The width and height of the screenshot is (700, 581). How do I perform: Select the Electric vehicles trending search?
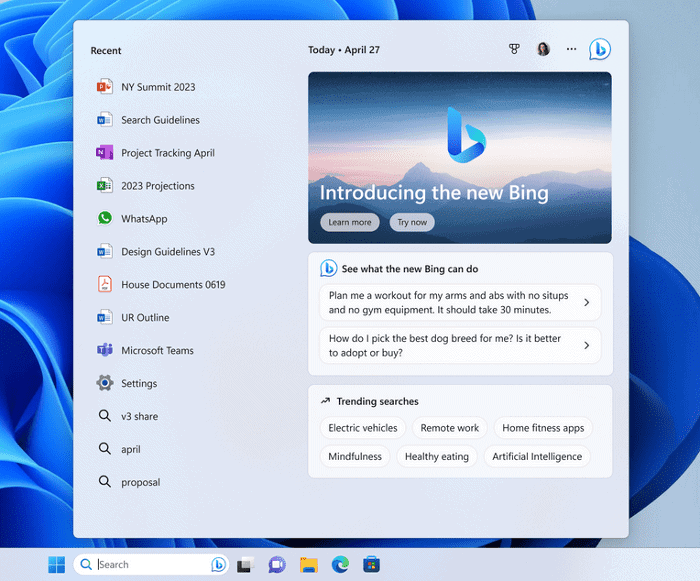pos(362,428)
